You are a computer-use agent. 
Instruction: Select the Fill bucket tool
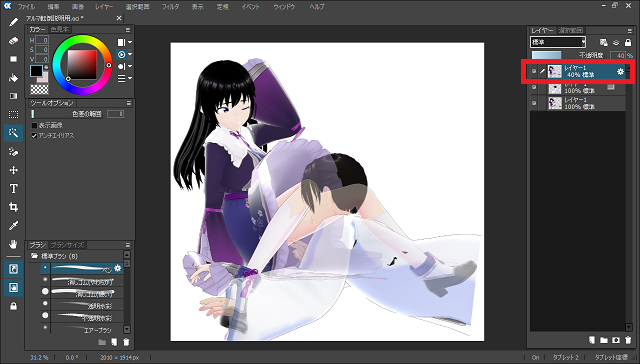pos(13,78)
